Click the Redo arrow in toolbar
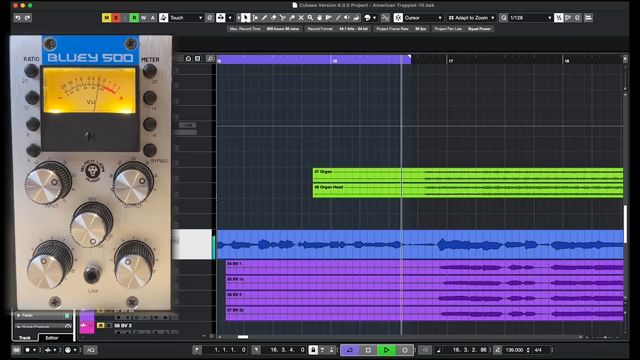The width and height of the screenshot is (640, 360). coord(27,18)
